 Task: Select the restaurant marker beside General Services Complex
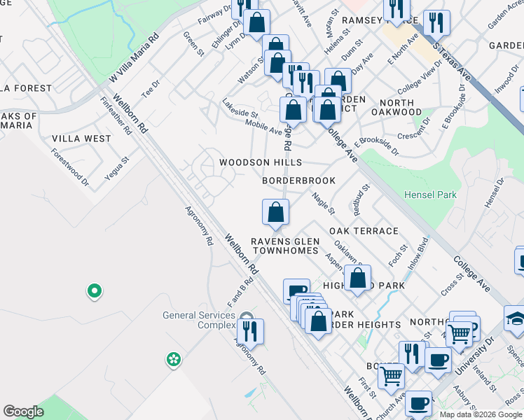(x=250, y=334)
